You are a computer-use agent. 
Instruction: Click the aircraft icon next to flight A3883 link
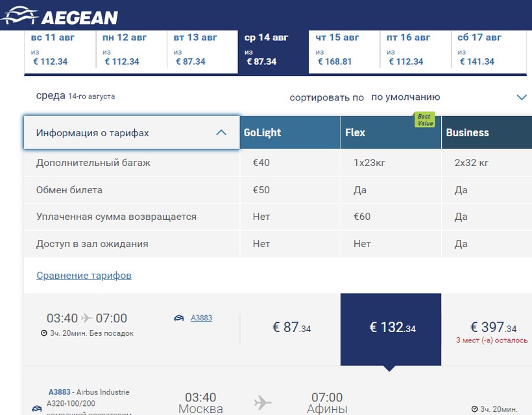[x=178, y=318]
